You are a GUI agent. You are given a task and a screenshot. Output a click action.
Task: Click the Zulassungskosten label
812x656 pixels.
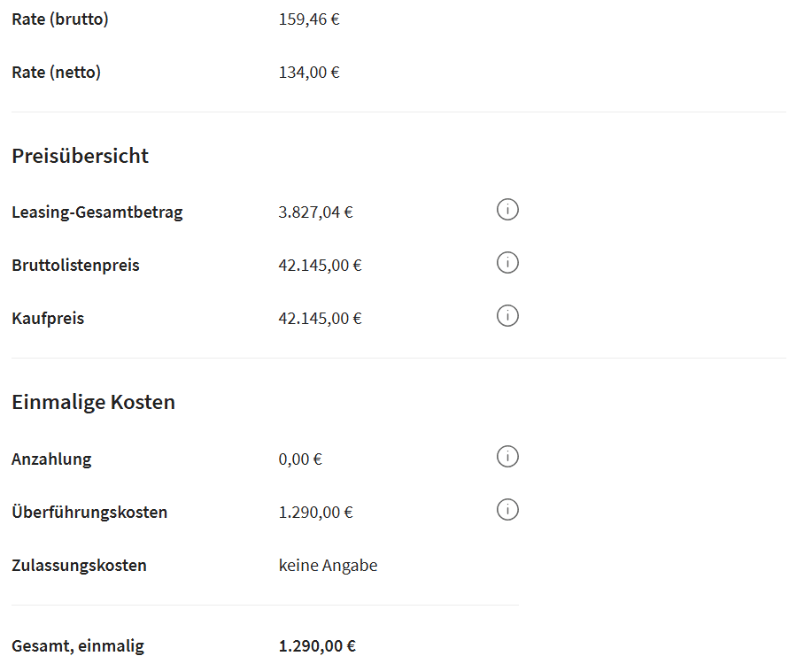79,566
